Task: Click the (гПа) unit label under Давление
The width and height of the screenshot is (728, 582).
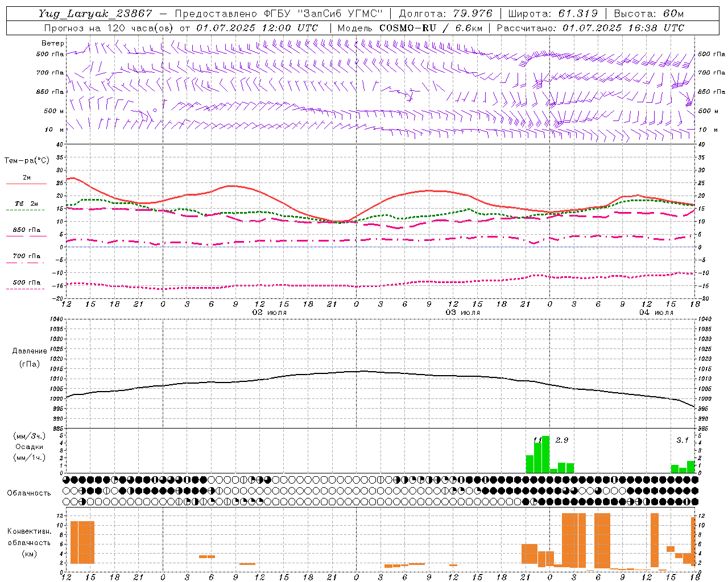Action: (30, 364)
